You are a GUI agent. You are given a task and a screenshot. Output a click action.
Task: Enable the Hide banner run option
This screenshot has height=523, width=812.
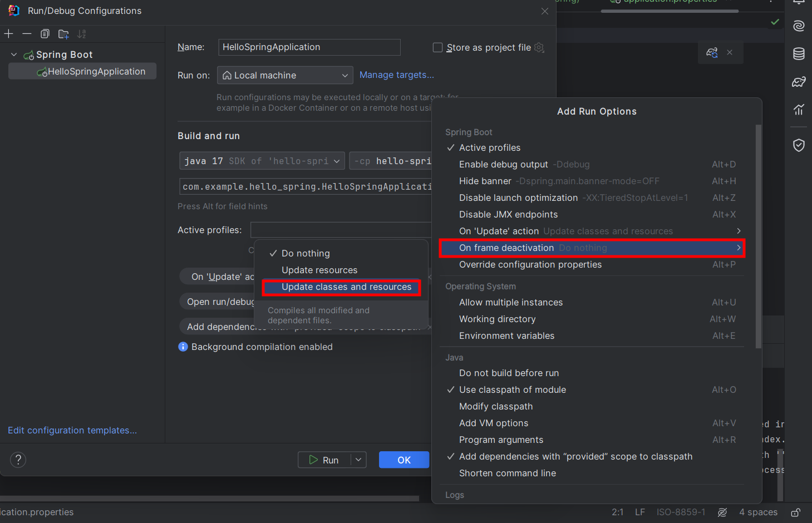[592, 181]
